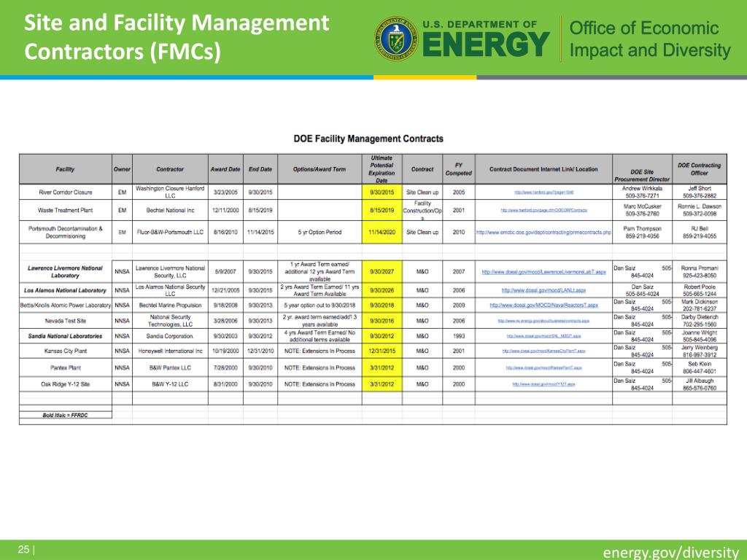This screenshot has width=747, height=560.
Task: Open the contract link in River Corridor Closure row
Action: (543, 192)
